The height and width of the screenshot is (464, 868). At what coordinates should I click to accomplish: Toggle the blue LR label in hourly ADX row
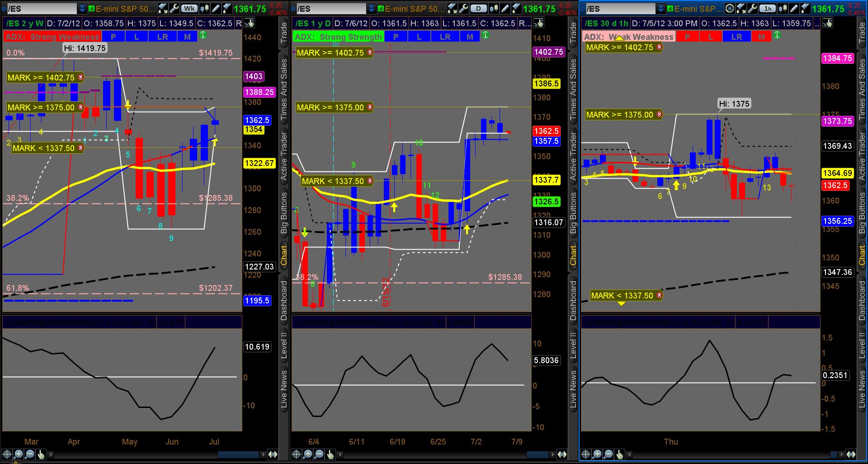737,37
